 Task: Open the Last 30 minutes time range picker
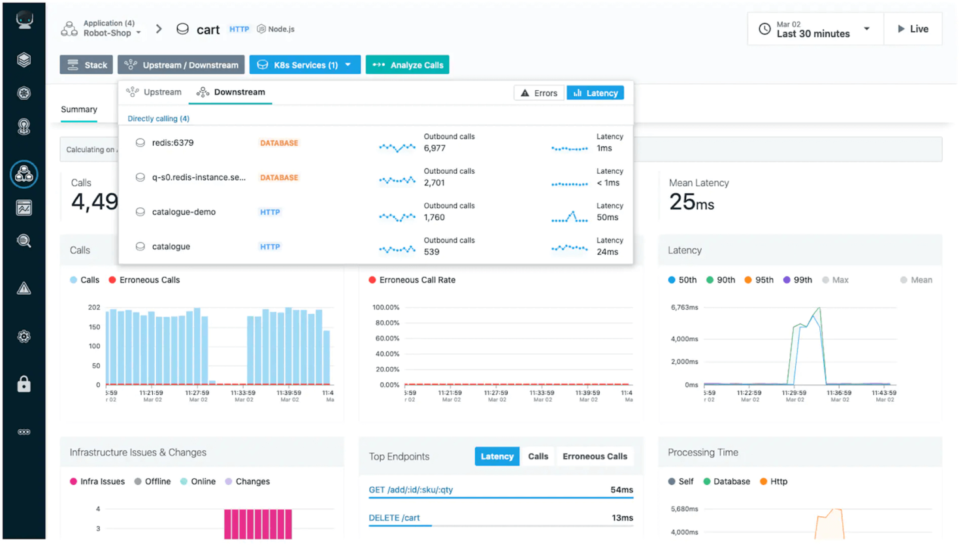[x=814, y=29]
